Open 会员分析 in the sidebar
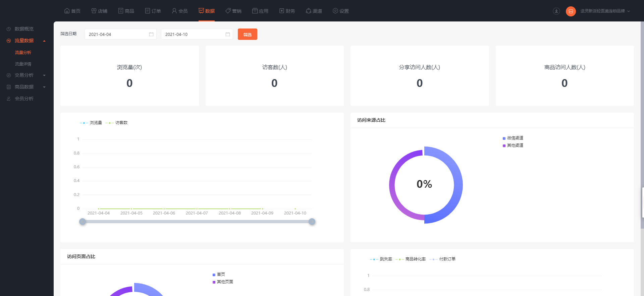Image resolution: width=644 pixels, height=296 pixels. click(x=24, y=99)
